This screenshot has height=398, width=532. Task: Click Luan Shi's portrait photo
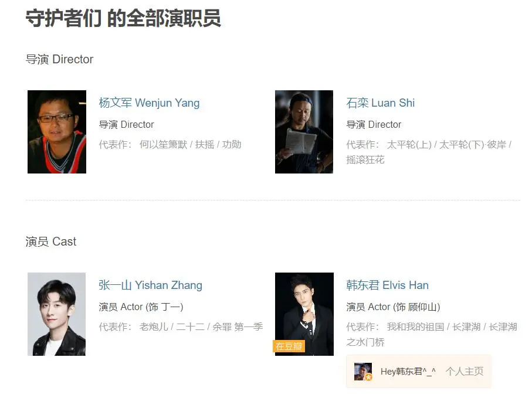click(x=304, y=131)
